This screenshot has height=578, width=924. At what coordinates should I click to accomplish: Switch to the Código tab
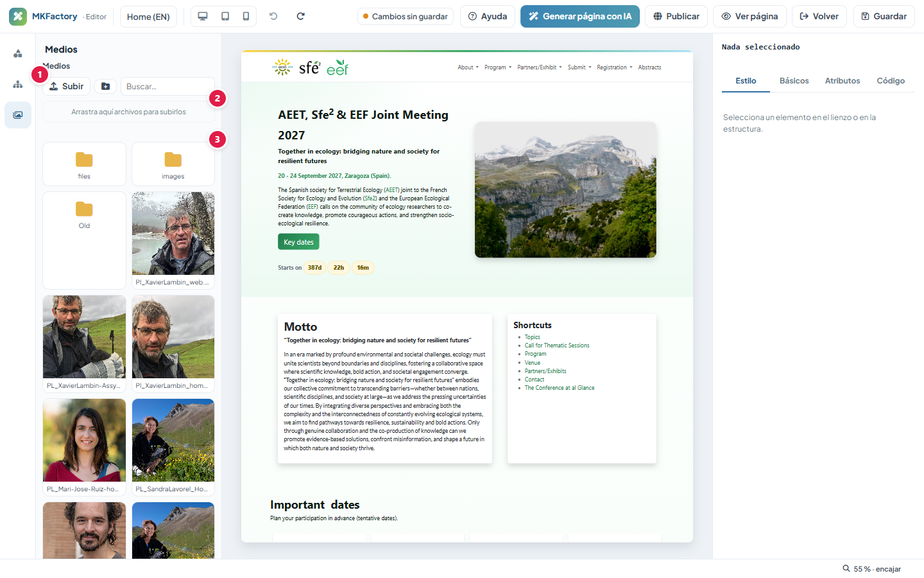(x=891, y=81)
